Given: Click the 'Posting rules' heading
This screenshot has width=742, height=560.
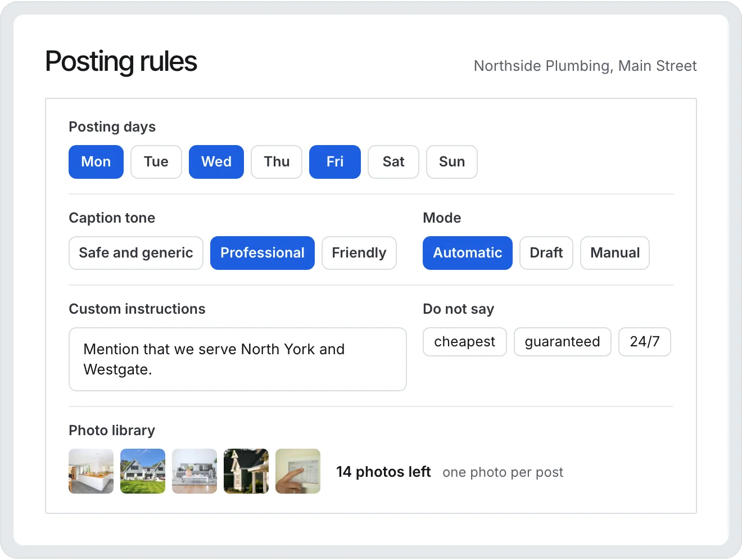Looking at the screenshot, I should [121, 62].
